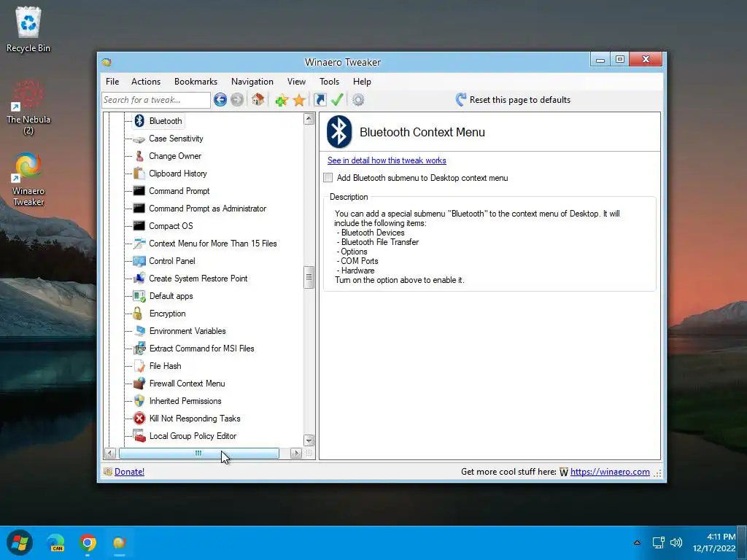Open 'See in detail how this tweak works' link
Image resolution: width=747 pixels, height=560 pixels.
pos(387,160)
